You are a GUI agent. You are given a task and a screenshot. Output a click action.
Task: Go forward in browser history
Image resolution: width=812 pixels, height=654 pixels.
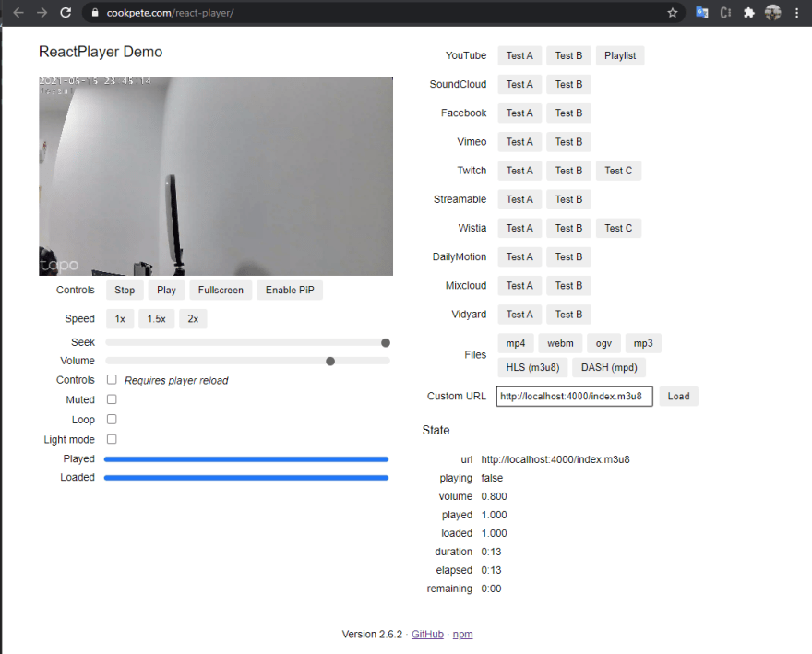tap(42, 13)
